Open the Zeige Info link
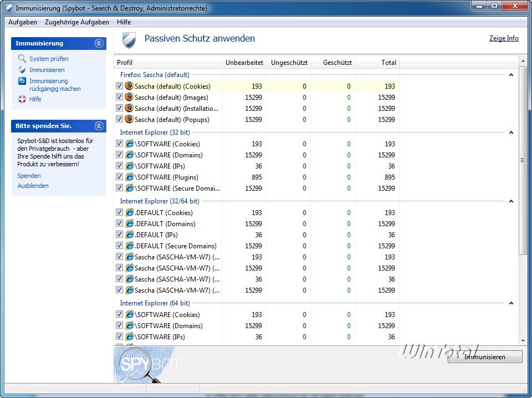 tap(504, 38)
